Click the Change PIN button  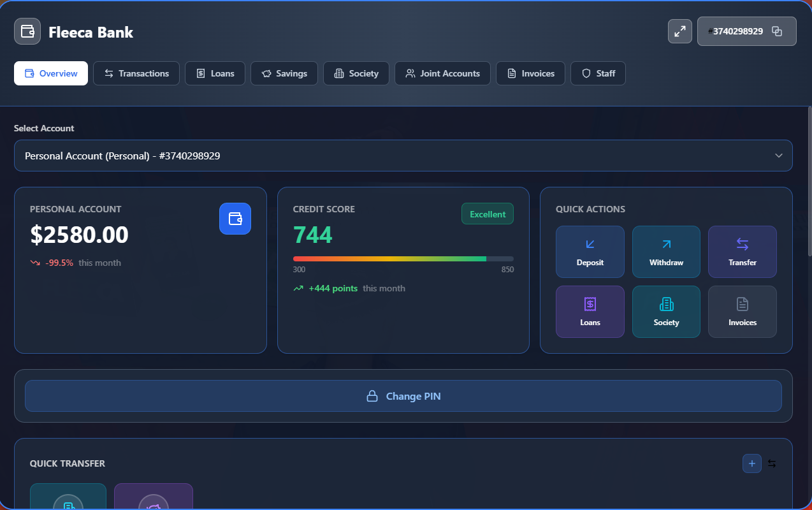tap(403, 396)
